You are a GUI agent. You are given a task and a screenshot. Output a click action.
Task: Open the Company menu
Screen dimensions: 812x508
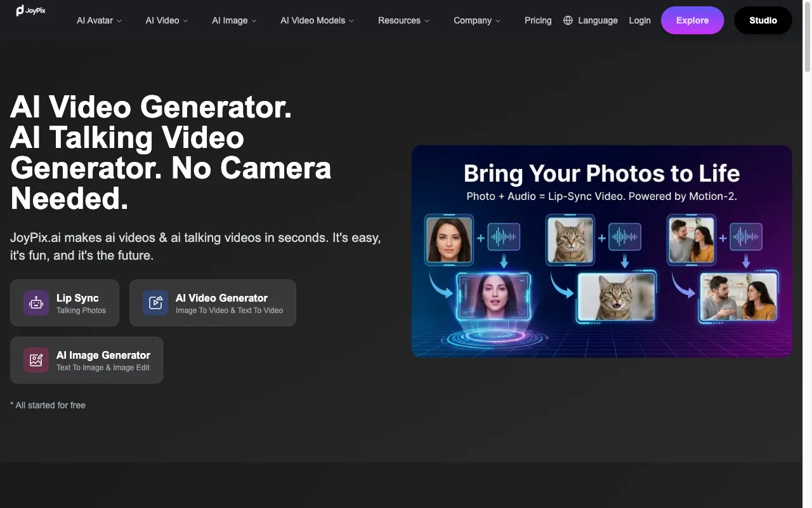pos(477,20)
